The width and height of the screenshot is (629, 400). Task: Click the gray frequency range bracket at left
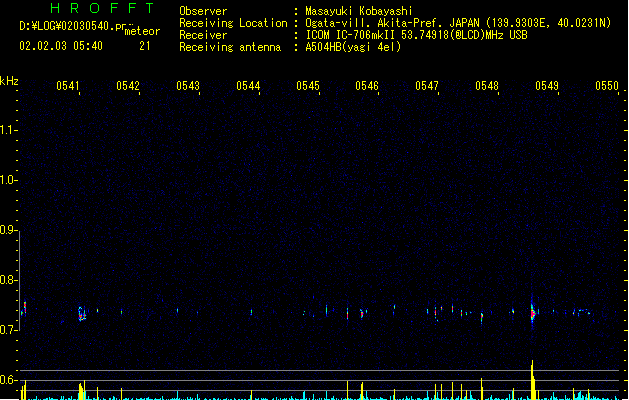pyautogui.click(x=20, y=281)
